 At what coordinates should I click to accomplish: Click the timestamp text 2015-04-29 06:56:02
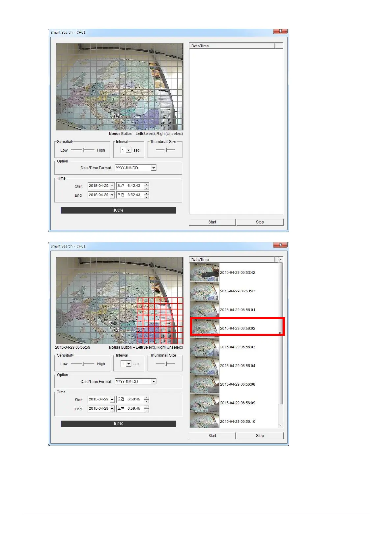238,328
